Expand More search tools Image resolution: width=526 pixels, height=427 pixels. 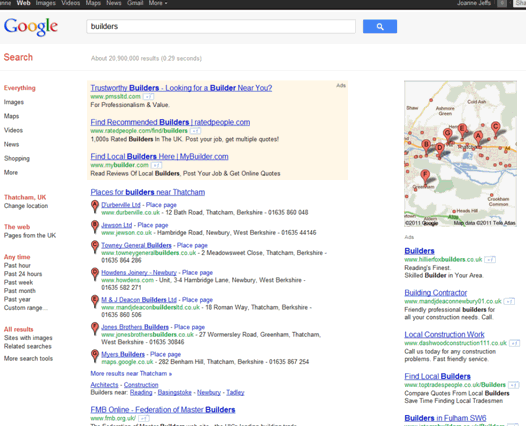[x=28, y=359]
